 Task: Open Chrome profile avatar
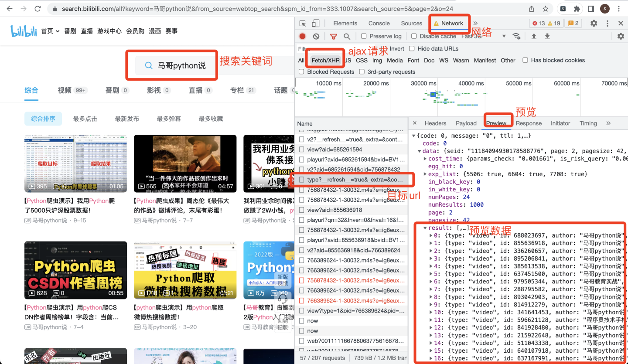coord(604,9)
